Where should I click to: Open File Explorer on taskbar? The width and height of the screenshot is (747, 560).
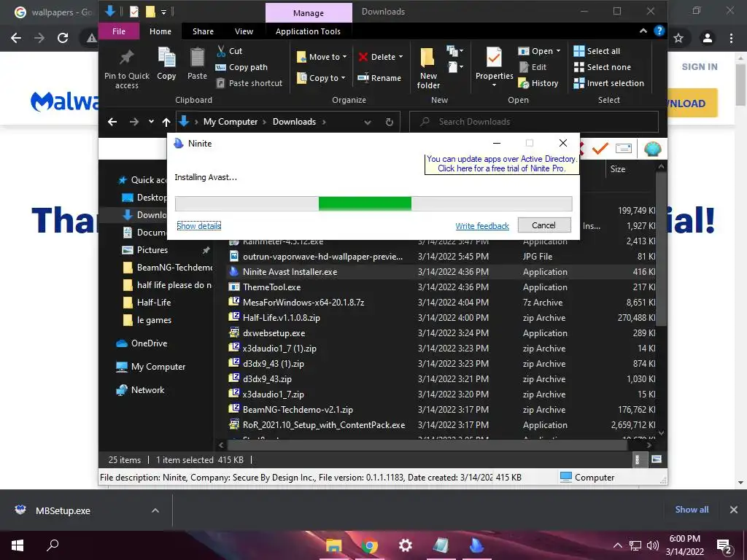(333, 545)
